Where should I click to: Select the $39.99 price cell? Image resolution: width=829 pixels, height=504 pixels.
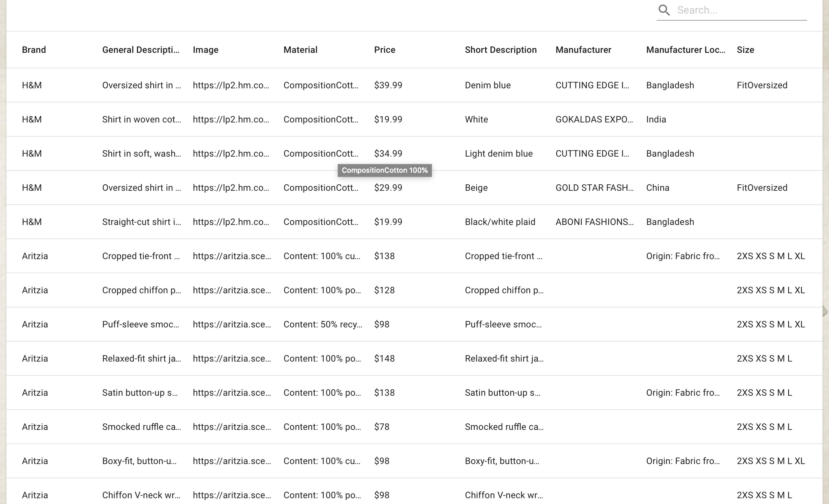[x=388, y=85]
